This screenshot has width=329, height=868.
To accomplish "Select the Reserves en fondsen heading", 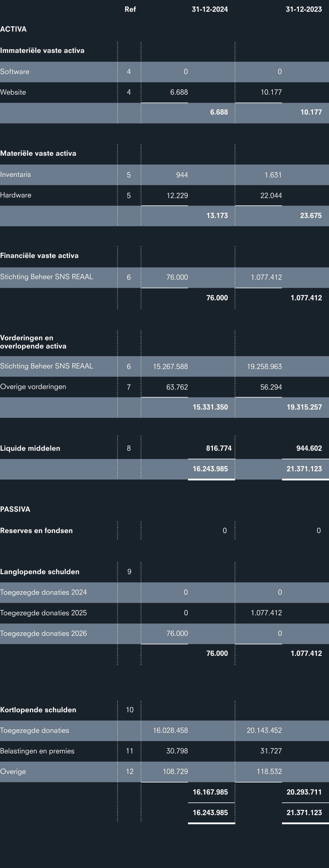I will (36, 531).
